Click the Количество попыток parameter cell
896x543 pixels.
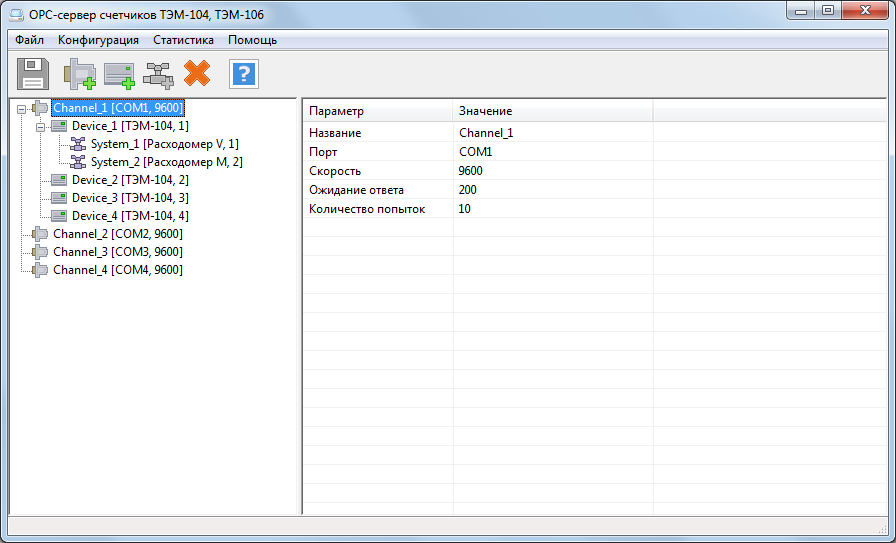(378, 209)
